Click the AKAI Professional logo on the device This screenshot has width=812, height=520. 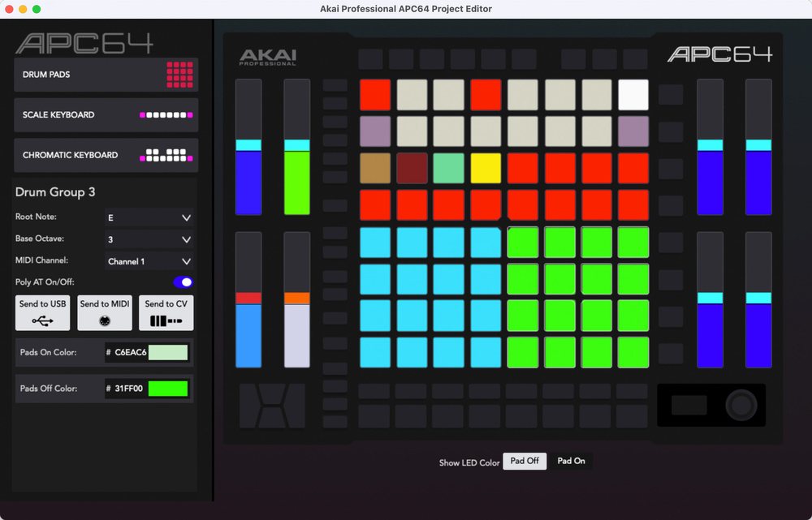[267, 55]
